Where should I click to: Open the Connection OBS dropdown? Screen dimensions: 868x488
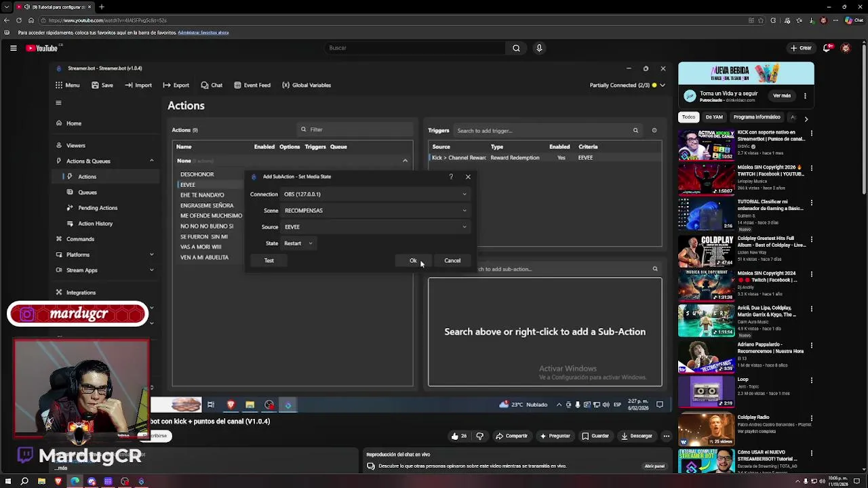(375, 195)
